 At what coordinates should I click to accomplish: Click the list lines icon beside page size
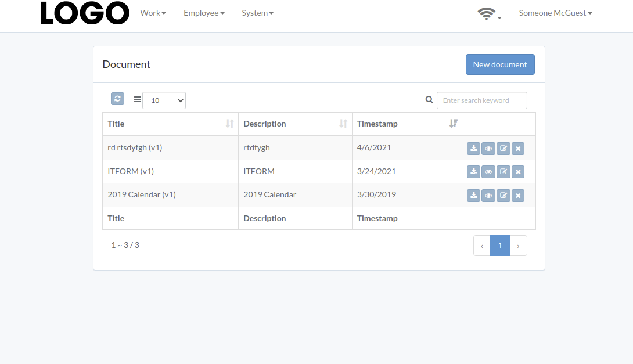click(x=137, y=99)
